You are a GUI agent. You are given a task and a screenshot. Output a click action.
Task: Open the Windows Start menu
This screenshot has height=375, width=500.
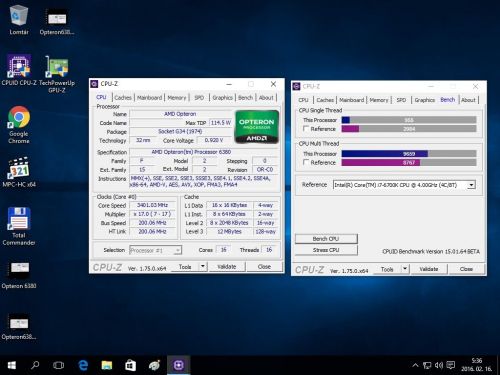click(11, 365)
